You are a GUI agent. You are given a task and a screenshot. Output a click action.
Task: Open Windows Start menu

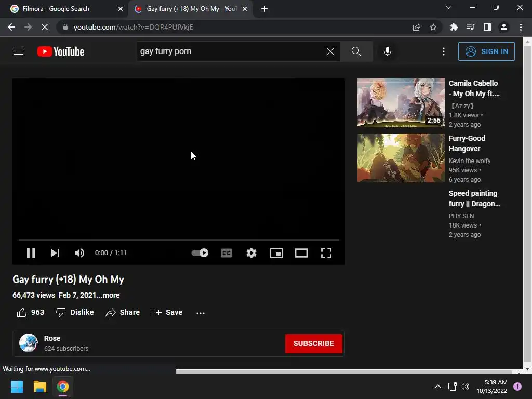point(17,387)
